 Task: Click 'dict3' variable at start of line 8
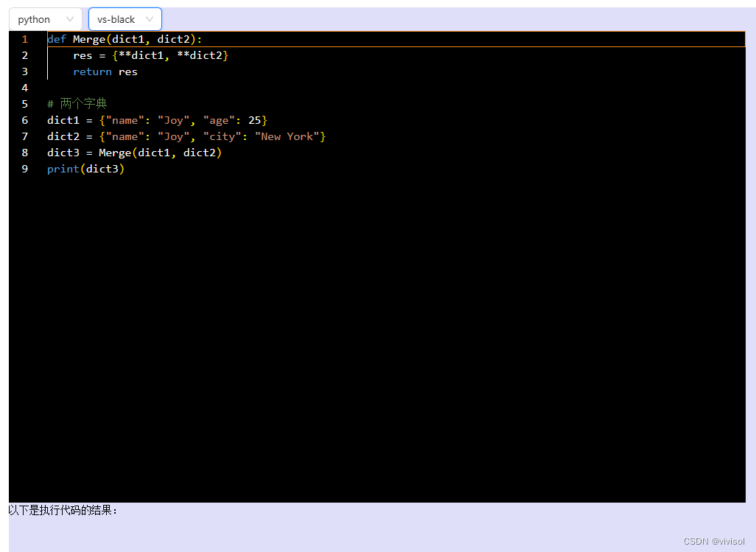(63, 153)
